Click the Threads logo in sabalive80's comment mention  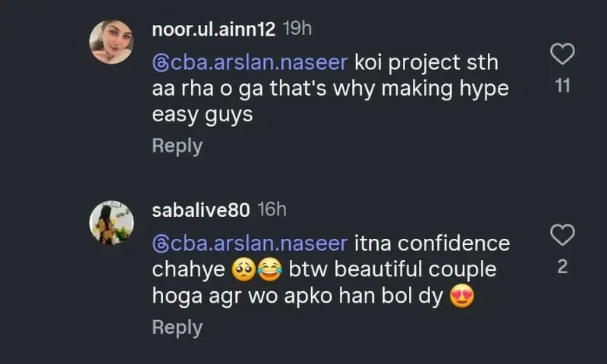coord(159,244)
